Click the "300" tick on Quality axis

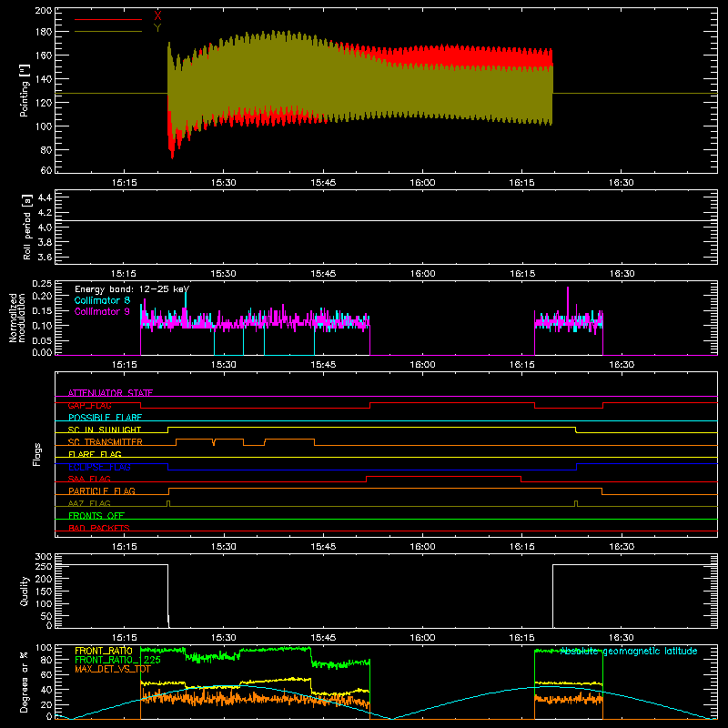click(x=43, y=557)
